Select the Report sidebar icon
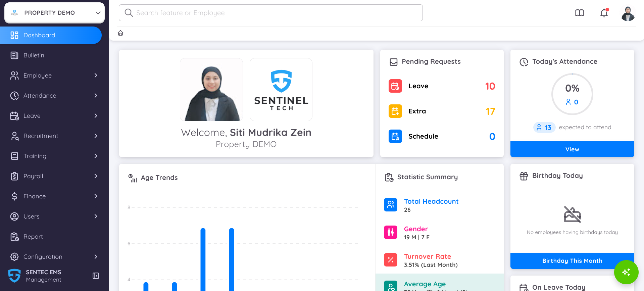Screen dimensions: 644x291 (14, 236)
